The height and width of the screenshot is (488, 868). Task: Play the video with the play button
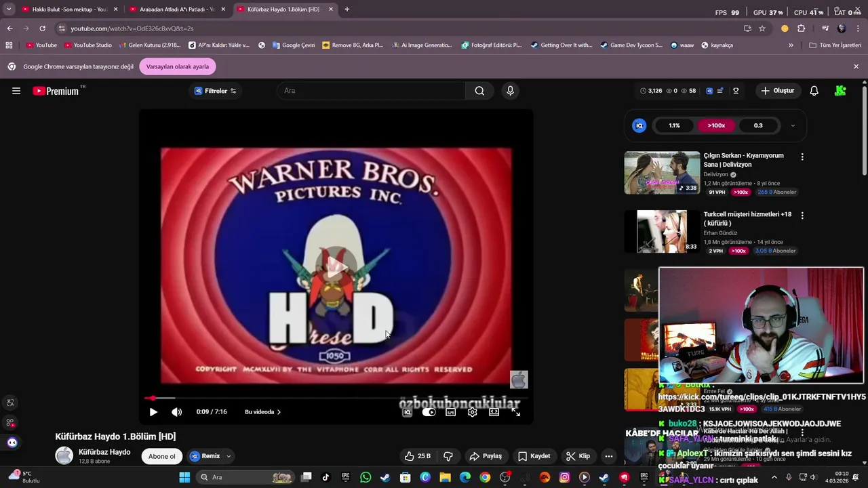153,412
